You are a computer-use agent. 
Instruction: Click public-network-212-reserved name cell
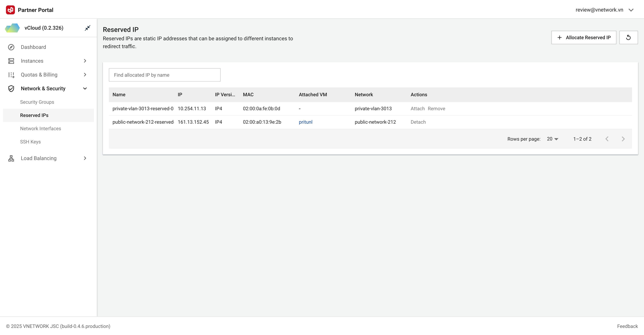[x=143, y=122]
